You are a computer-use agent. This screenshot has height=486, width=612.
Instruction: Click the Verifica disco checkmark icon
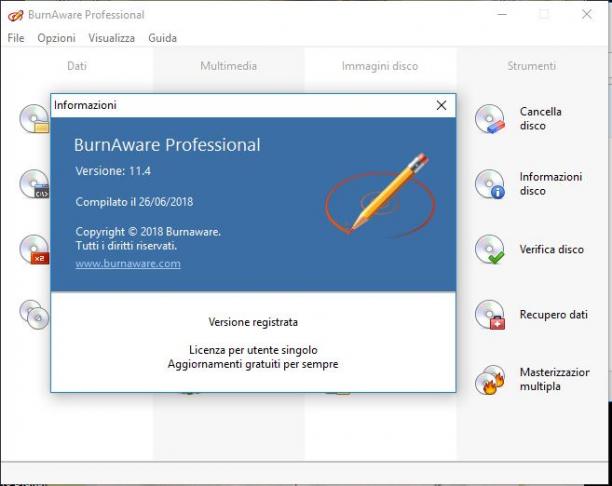tap(490, 249)
